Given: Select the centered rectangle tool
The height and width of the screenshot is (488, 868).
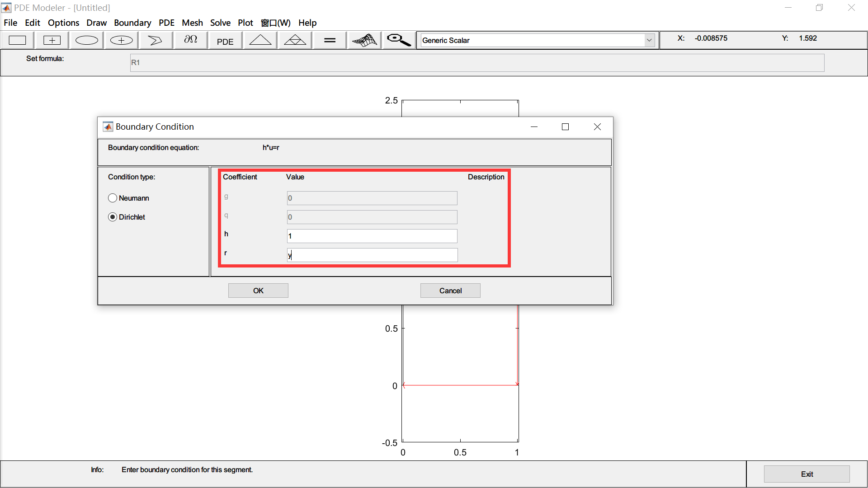Looking at the screenshot, I should 52,40.
